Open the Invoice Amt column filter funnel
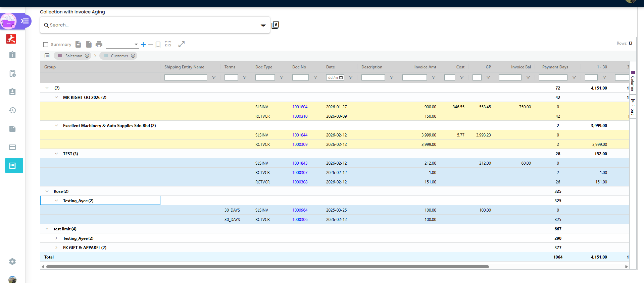Viewport: 644px width, 283px height. click(434, 77)
